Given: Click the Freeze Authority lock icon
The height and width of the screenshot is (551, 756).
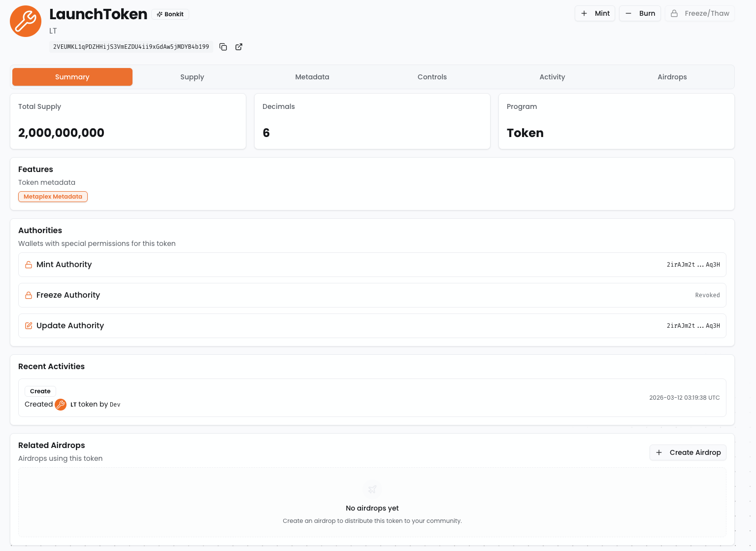Looking at the screenshot, I should [29, 295].
